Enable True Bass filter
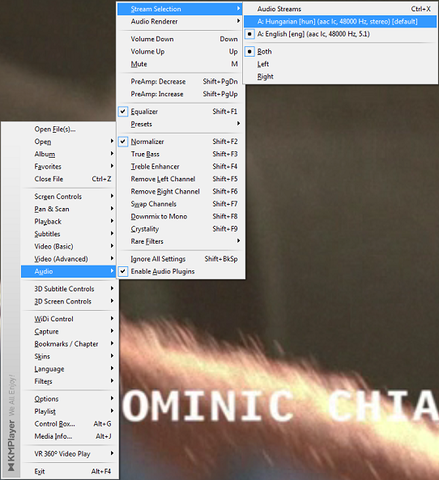 click(x=180, y=154)
